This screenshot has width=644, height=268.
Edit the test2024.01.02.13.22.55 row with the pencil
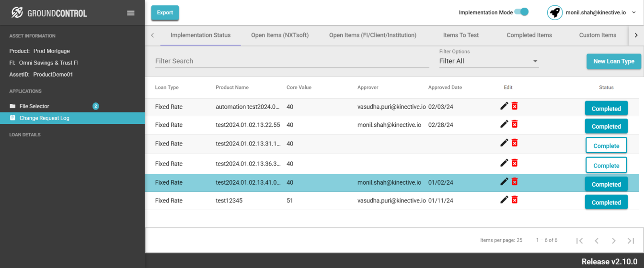[x=504, y=124]
